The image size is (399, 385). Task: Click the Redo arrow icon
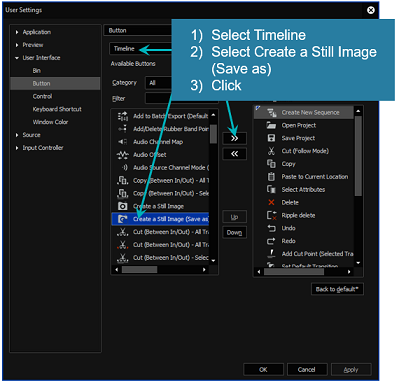point(271,241)
